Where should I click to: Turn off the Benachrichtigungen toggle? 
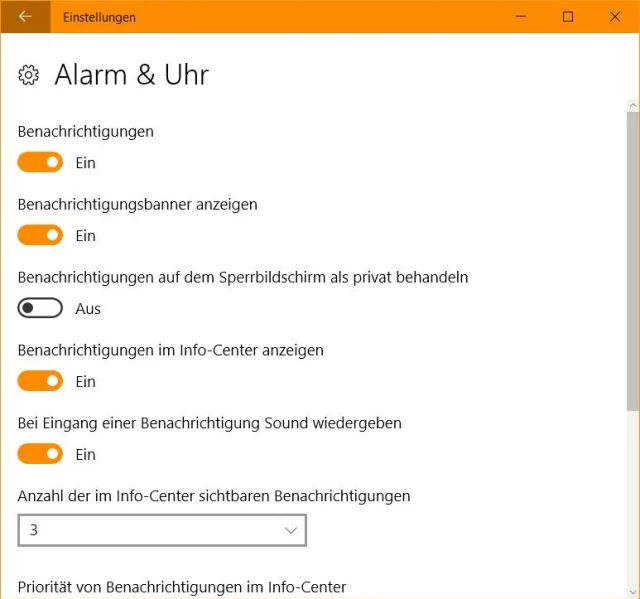pos(40,162)
